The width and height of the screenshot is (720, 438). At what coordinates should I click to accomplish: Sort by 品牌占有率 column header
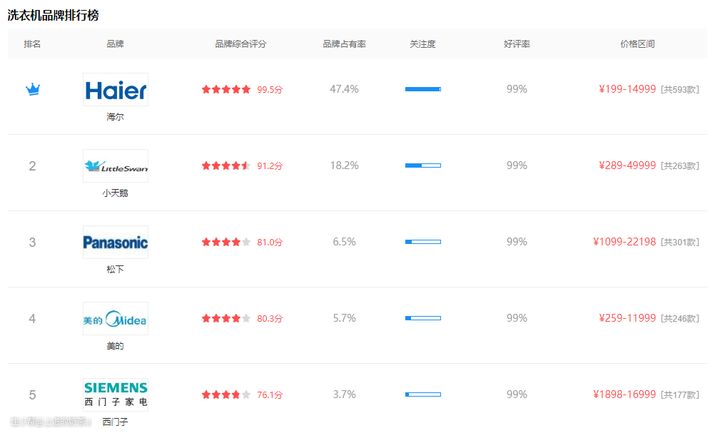[x=344, y=44]
